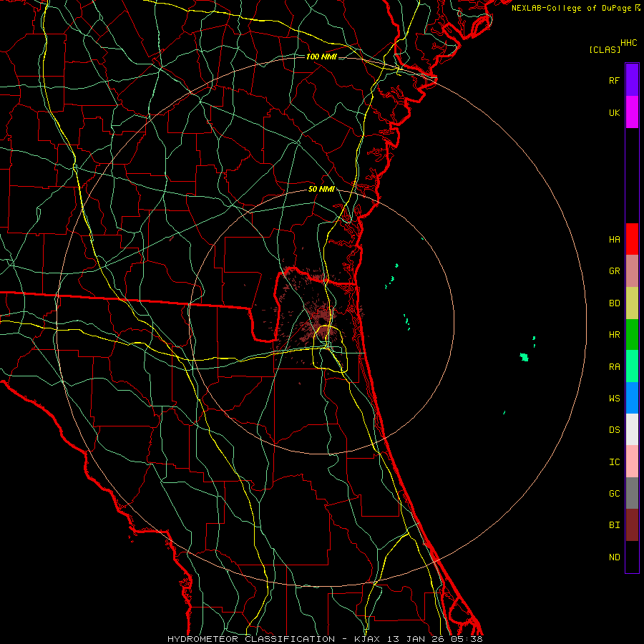Click the largest offshore rain echo

(524, 356)
